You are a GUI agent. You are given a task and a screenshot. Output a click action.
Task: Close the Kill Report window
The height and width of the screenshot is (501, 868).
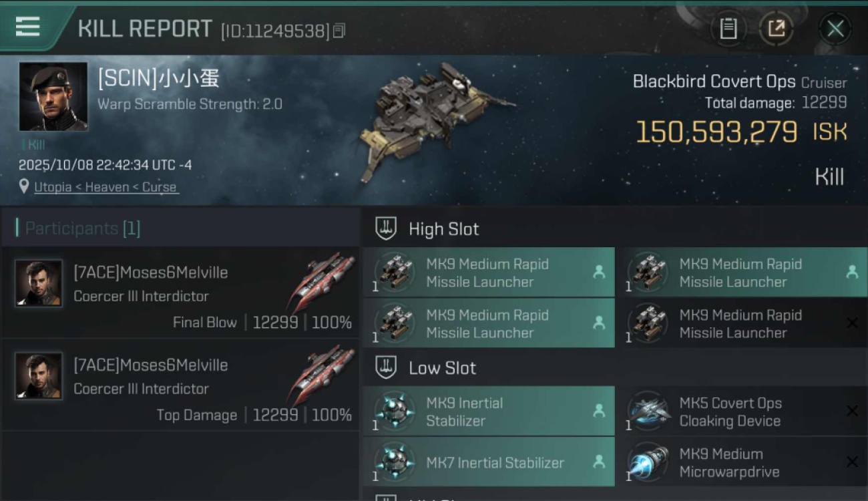tap(835, 29)
